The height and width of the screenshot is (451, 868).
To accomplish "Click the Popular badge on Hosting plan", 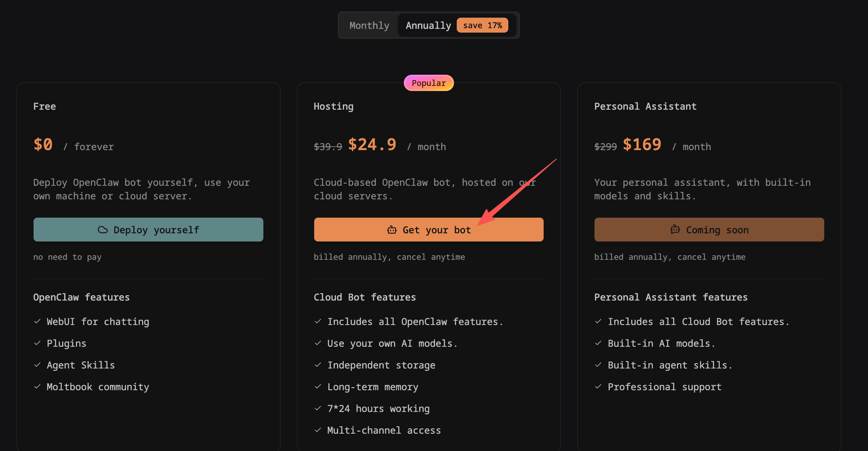I will click(x=429, y=83).
